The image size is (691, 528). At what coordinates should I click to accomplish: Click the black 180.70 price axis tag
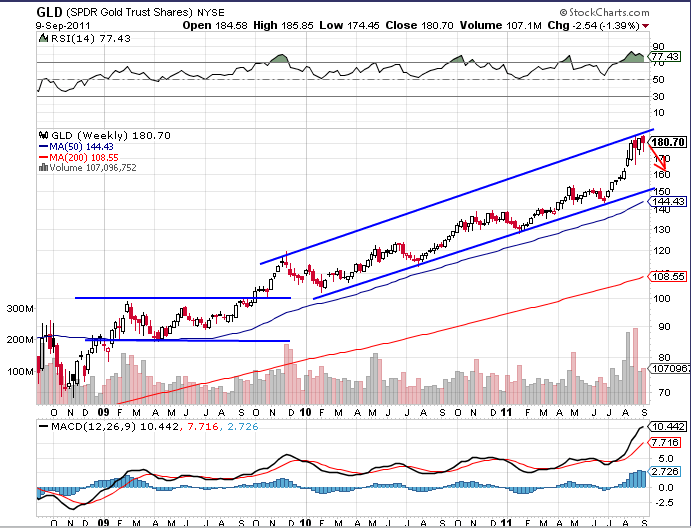pos(668,142)
